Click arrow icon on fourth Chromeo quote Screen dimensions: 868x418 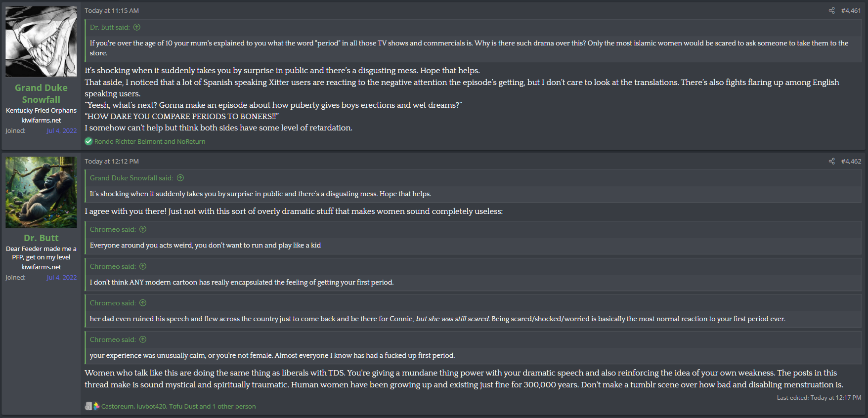point(143,339)
